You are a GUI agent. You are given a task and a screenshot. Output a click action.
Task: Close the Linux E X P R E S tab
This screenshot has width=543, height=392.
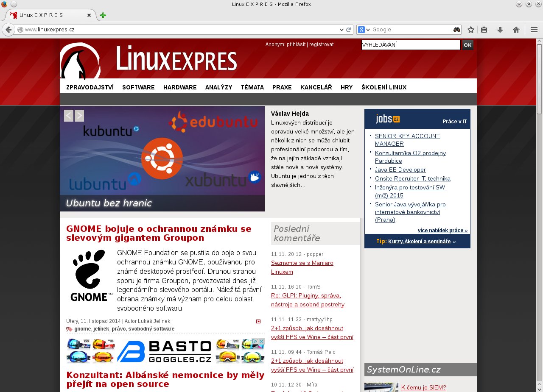point(89,15)
